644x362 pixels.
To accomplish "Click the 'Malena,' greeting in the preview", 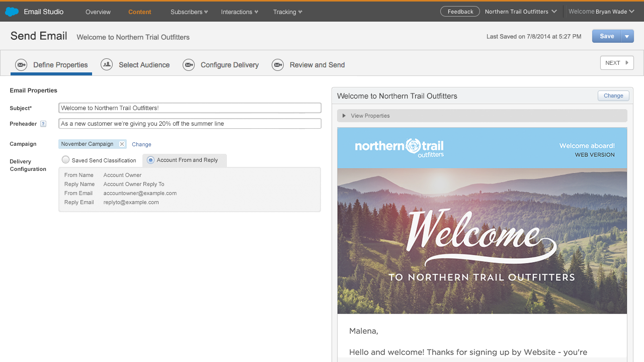I will tap(363, 331).
